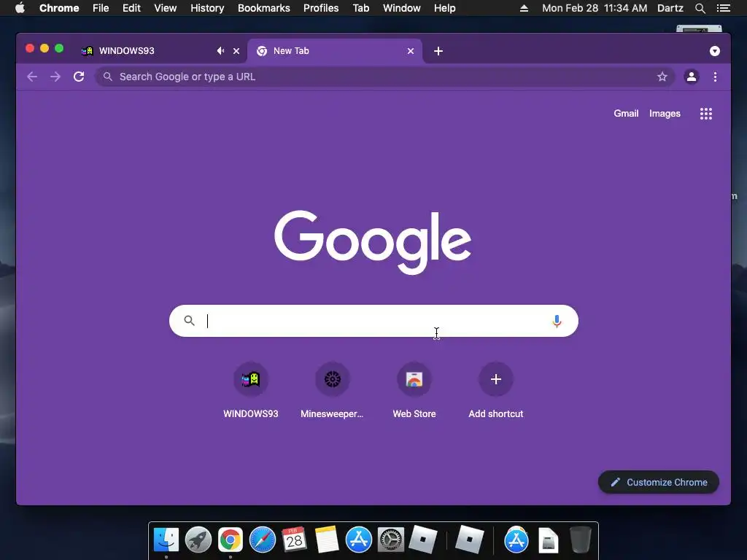Expand the tab search dropdown

(715, 51)
